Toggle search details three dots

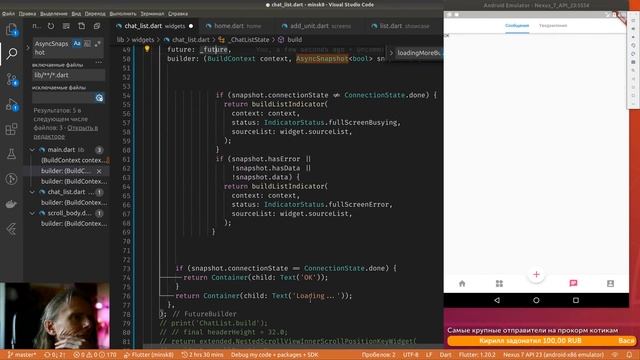(x=99, y=63)
